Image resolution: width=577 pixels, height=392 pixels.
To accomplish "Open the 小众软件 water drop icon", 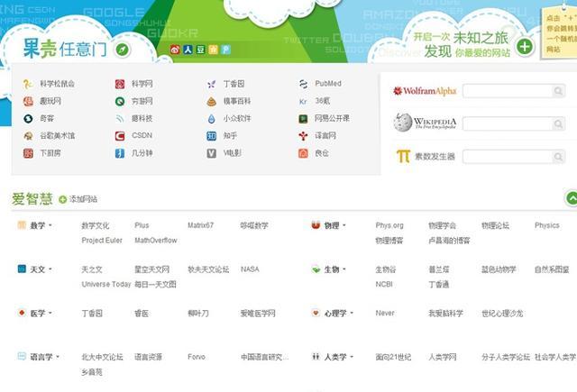I will click(211, 118).
